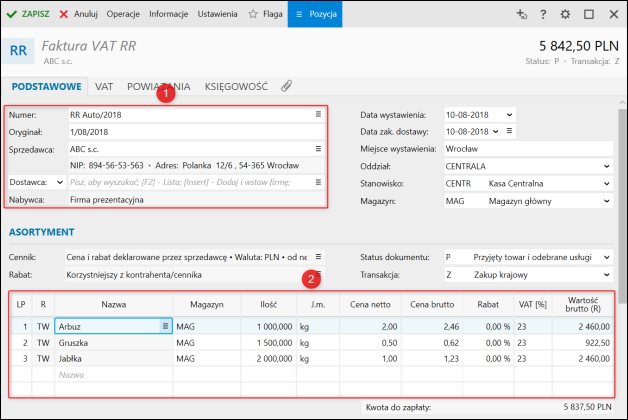628x420 pixels.
Task: Switch to the KSIĘGOWOŚĆ tab
Action: click(236, 87)
